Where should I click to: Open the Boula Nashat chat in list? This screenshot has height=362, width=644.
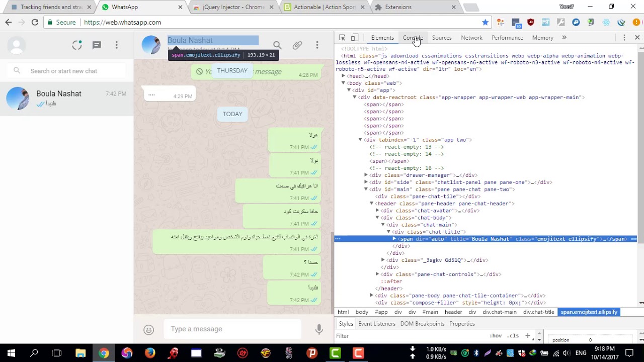point(67,98)
